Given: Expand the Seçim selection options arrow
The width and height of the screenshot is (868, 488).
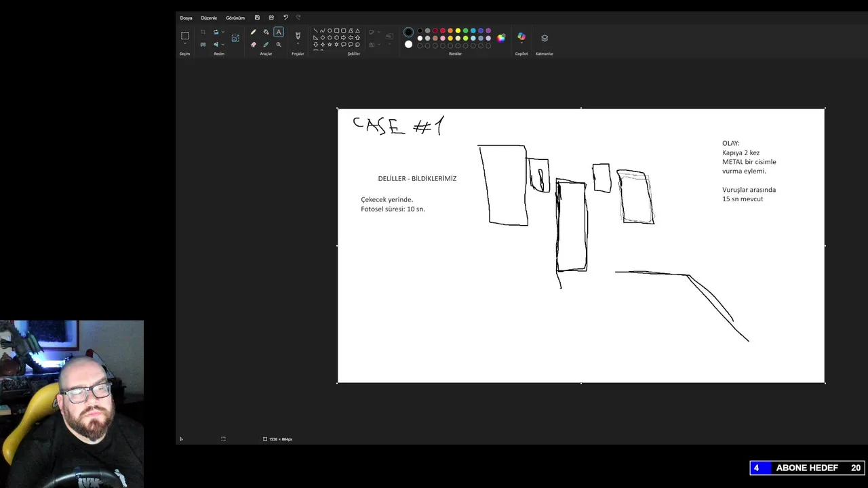Looking at the screenshot, I should pos(184,44).
